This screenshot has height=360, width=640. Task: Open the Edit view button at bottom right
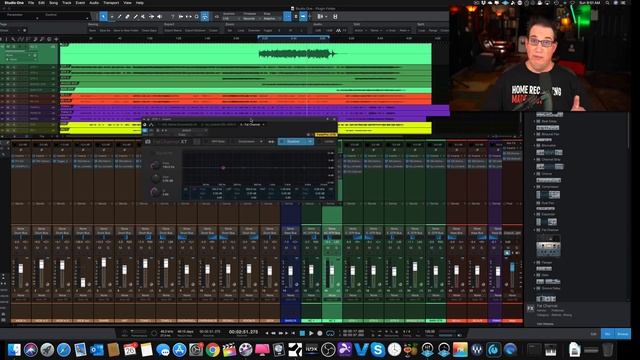593,334
